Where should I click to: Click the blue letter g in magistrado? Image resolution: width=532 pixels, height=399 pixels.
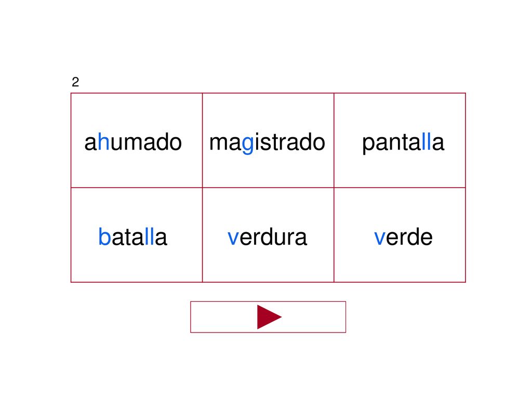[x=248, y=144]
